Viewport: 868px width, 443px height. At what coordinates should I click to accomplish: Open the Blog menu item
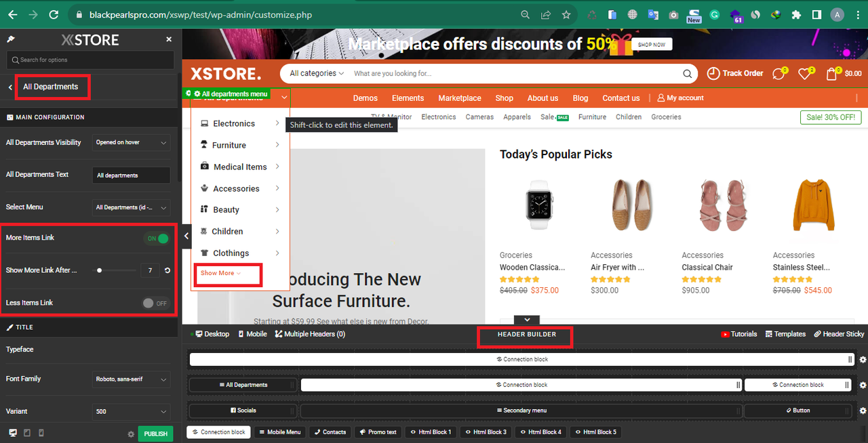click(580, 98)
